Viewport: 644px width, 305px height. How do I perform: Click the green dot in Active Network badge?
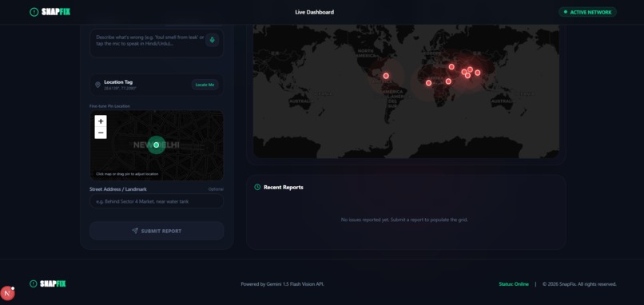566,12
